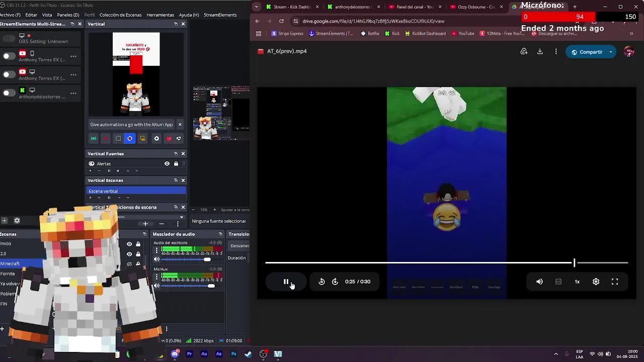Toggle second Anthony Torres EX YouTube output
The width and height of the screenshot is (644, 362).
point(9,74)
